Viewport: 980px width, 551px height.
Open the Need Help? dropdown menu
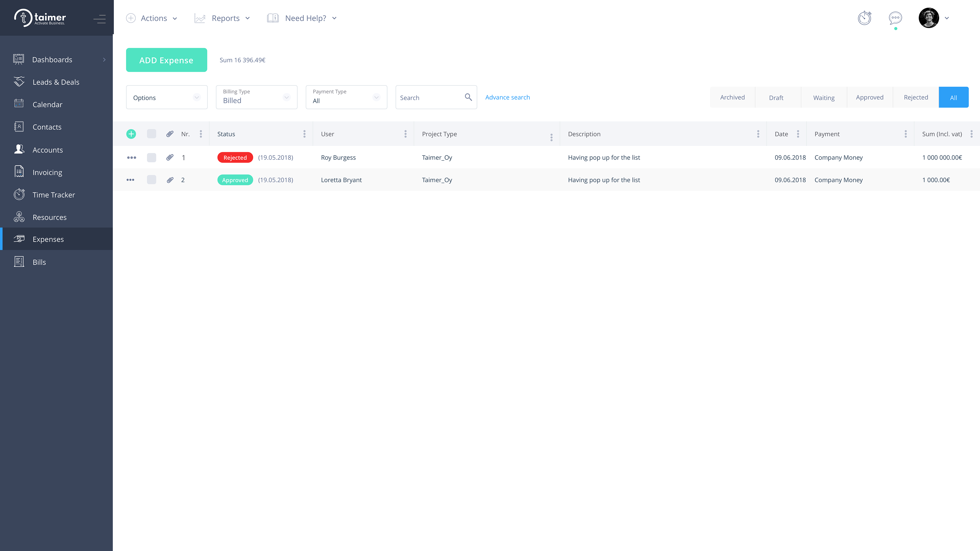click(x=302, y=18)
